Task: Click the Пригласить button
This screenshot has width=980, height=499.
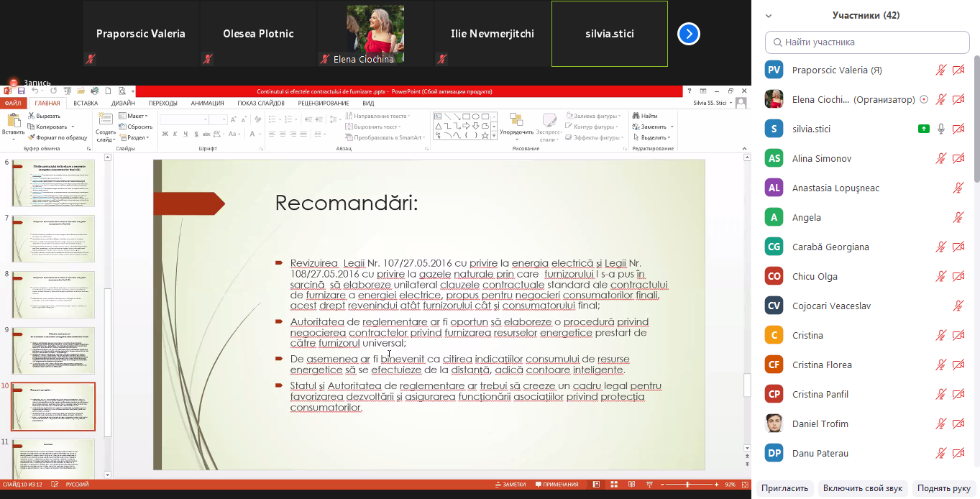Action: click(784, 488)
